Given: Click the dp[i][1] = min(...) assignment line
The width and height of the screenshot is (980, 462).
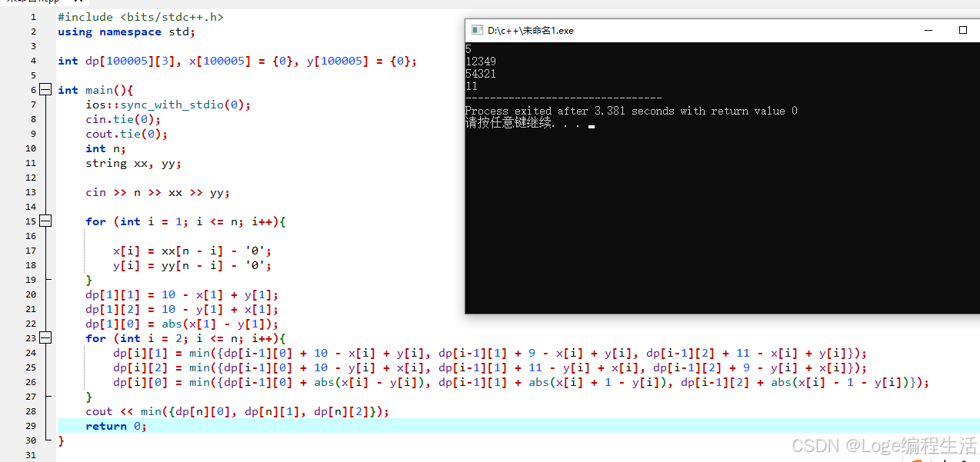Looking at the screenshot, I should (490, 353).
